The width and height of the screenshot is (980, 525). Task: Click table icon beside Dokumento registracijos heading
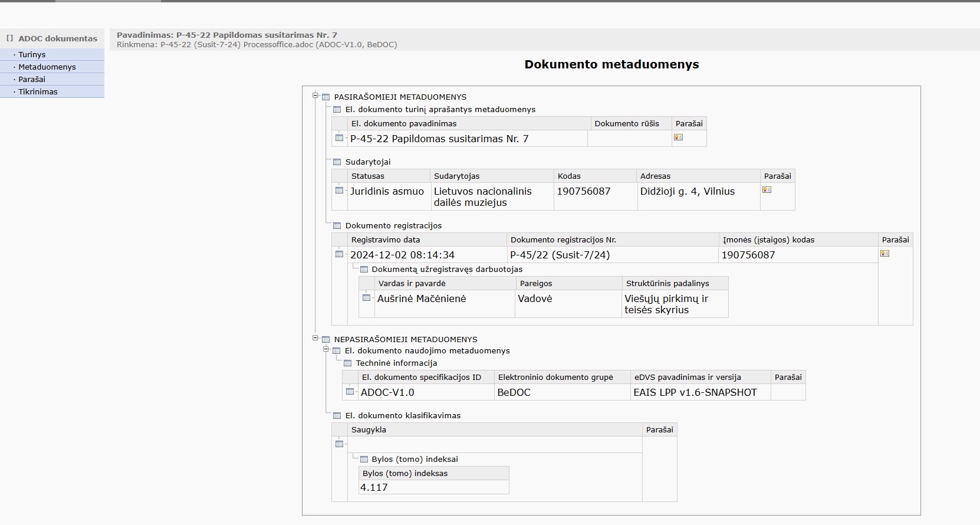pos(337,226)
